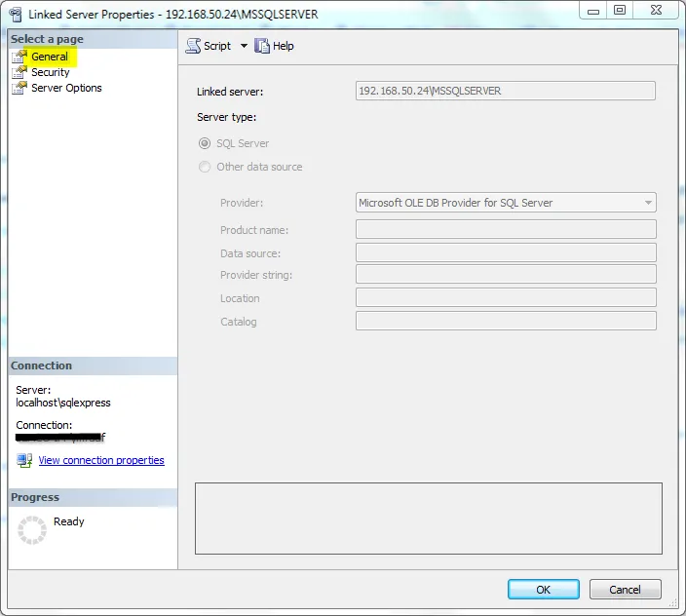Click the linked server title bar icon
Viewport: 686px width, 616px height.
pyautogui.click(x=16, y=15)
